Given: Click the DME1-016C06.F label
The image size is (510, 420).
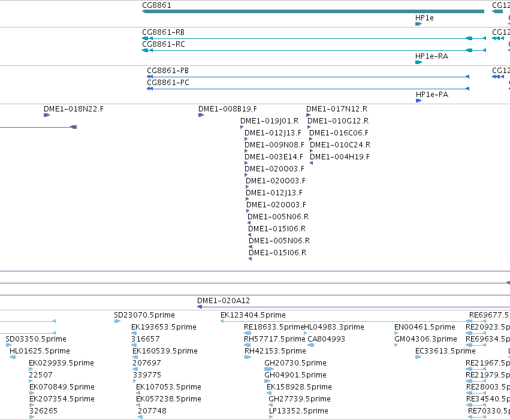Looking at the screenshot, I should 339,133.
